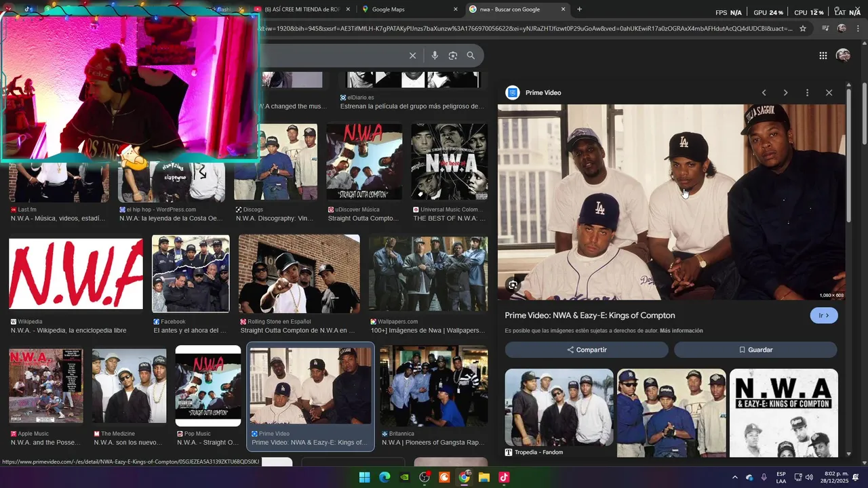Screen dimensions: 868x488
Task: Open notifications bell in the taskbar
Action: (x=856, y=478)
